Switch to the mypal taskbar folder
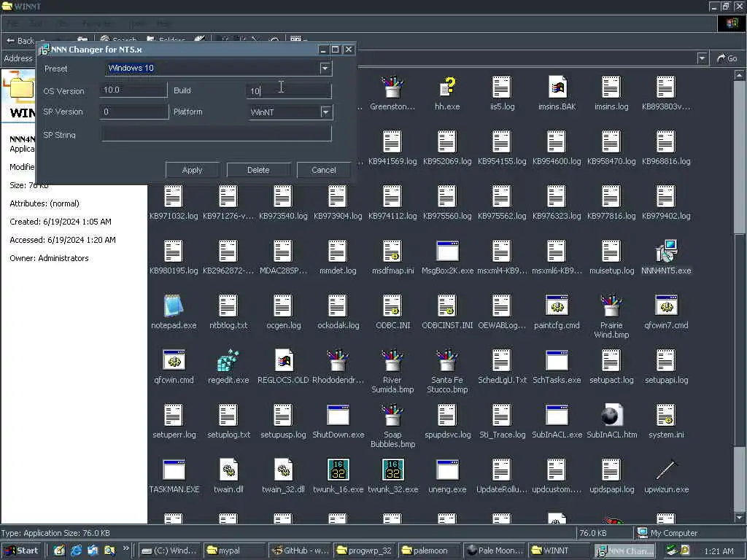The width and height of the screenshot is (747, 560). coord(234,551)
